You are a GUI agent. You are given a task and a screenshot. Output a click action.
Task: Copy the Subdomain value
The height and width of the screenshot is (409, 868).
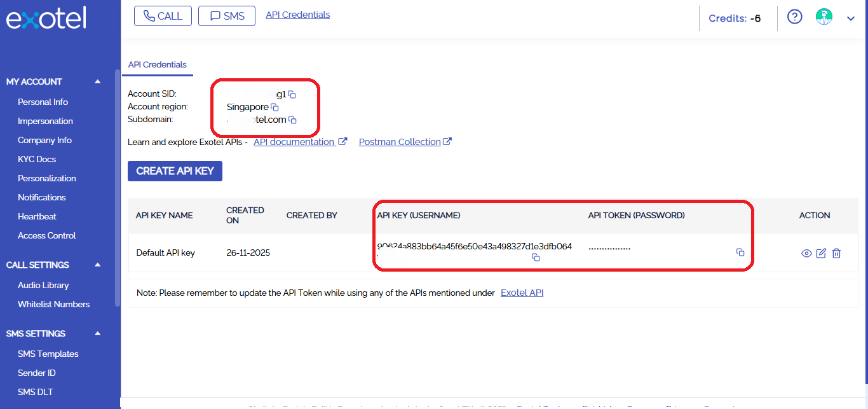292,120
